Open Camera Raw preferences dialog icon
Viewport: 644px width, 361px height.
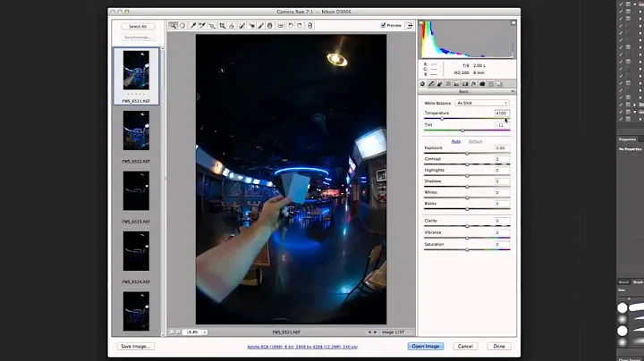pyautogui.click(x=281, y=25)
